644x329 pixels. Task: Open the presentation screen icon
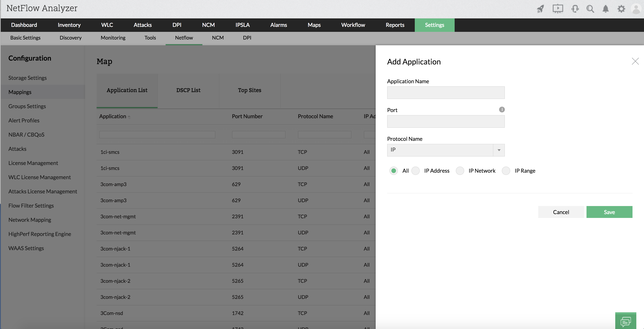coord(558,9)
